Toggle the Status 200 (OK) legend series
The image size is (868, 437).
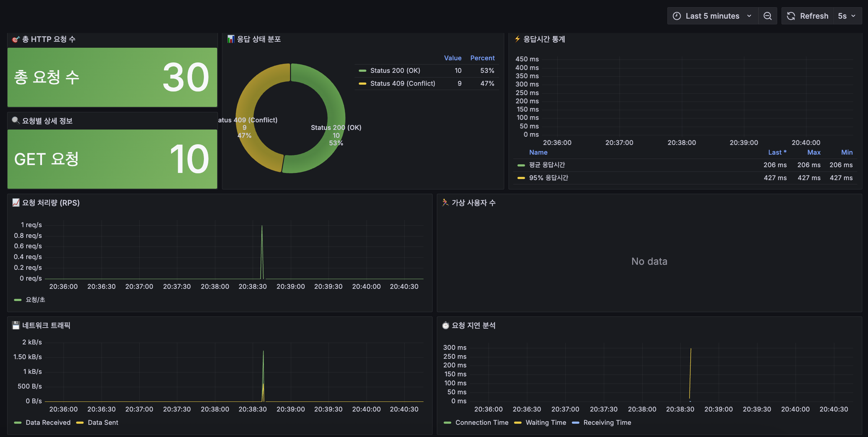[395, 71]
